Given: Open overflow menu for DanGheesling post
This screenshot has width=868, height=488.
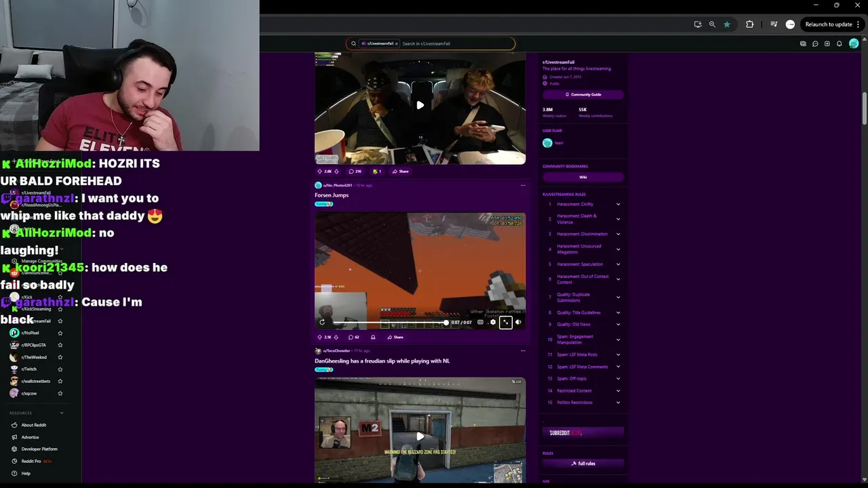Looking at the screenshot, I should click(523, 351).
